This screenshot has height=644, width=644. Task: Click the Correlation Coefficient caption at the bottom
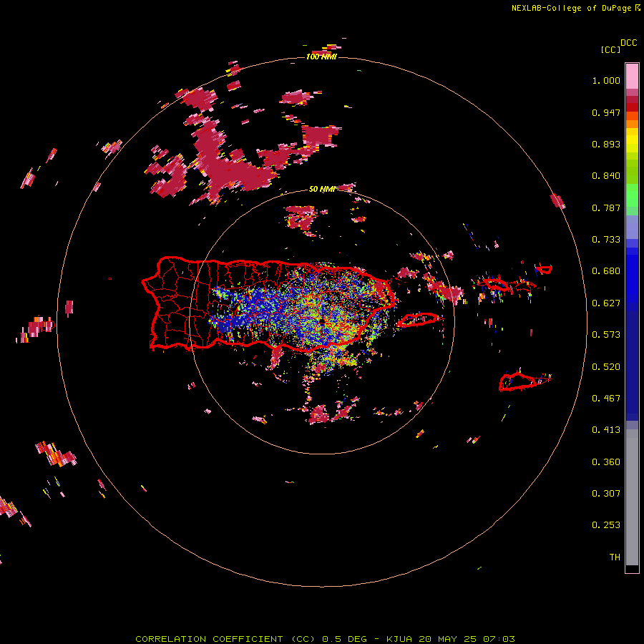click(x=325, y=639)
